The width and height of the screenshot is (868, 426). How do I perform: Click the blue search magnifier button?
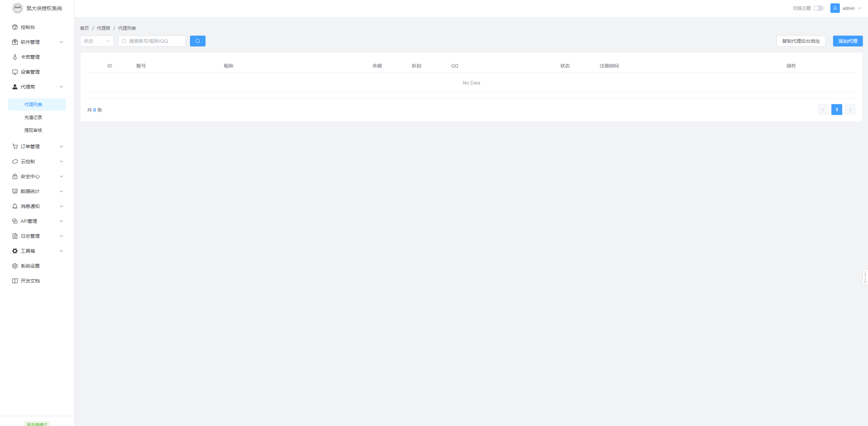197,41
